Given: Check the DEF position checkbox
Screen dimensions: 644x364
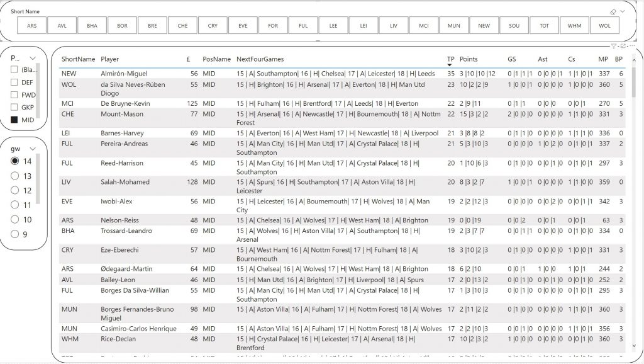Looking at the screenshot, I should 14,82.
